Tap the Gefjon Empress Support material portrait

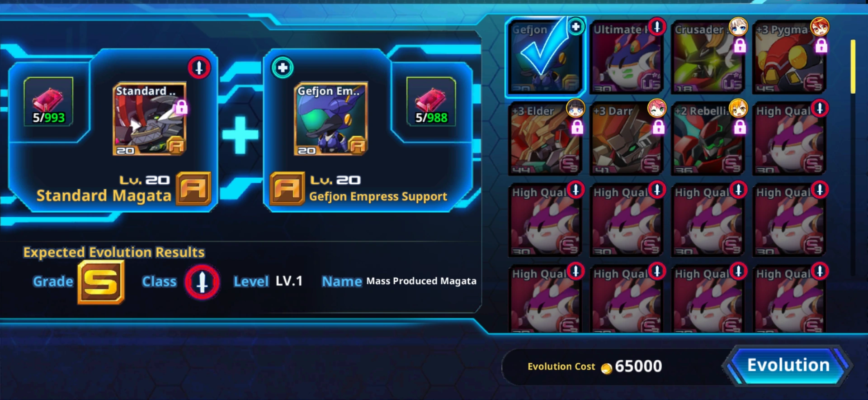click(331, 119)
